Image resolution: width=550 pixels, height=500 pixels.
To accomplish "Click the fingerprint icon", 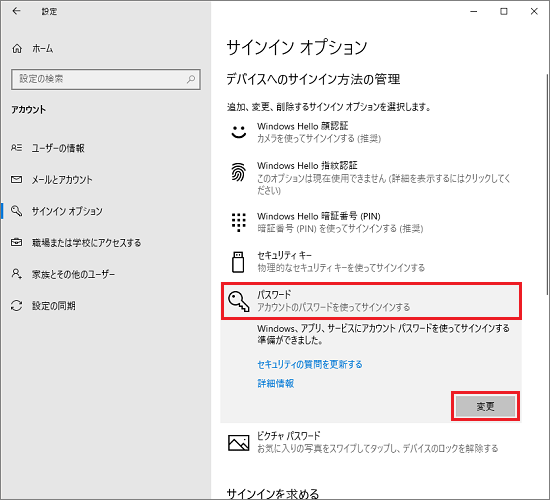I will 239,172.
